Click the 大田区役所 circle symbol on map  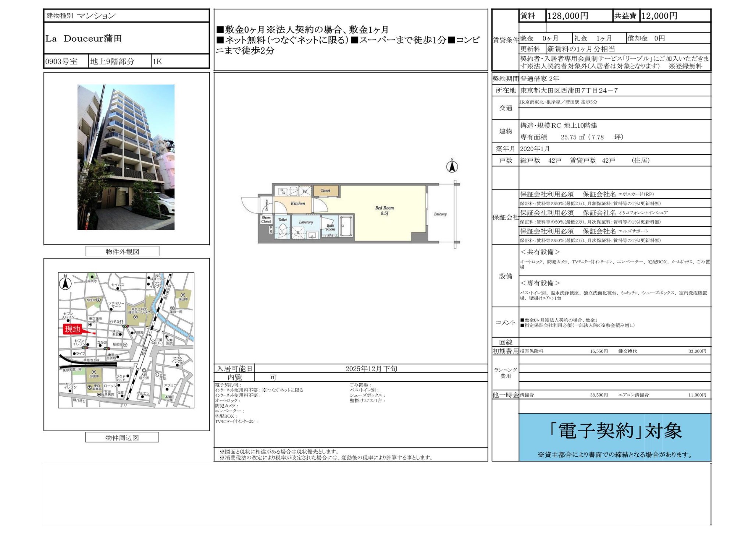(144, 371)
